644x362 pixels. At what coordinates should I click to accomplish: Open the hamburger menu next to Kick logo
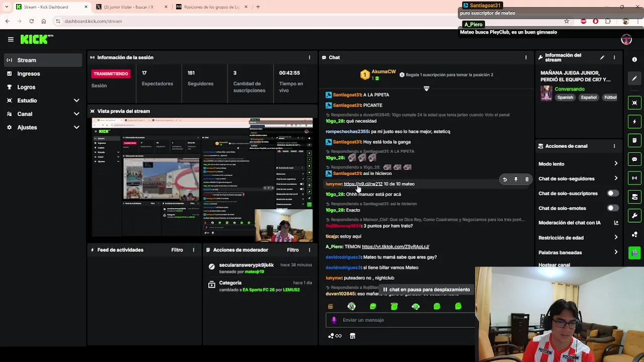click(11, 39)
